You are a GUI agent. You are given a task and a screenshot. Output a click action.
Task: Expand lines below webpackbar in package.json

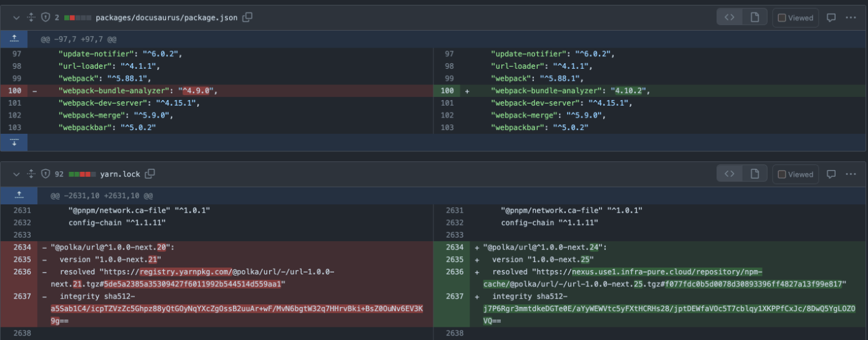tap(14, 142)
